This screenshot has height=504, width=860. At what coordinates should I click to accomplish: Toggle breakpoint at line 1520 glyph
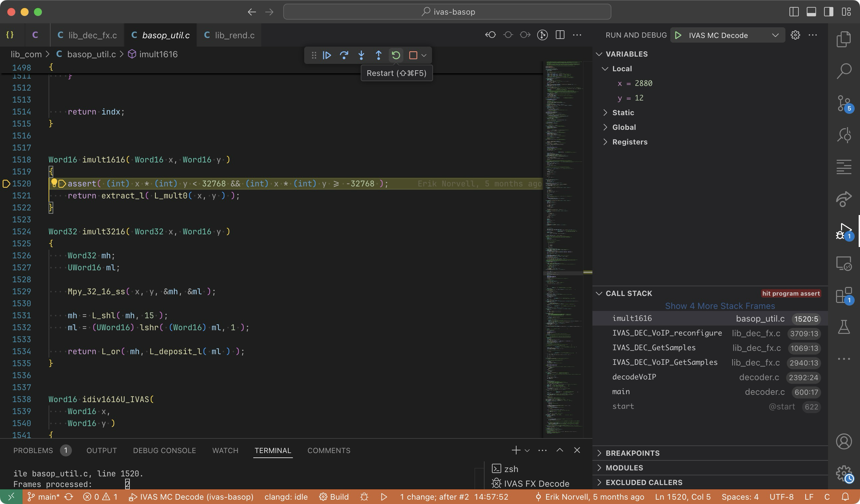pos(6,184)
